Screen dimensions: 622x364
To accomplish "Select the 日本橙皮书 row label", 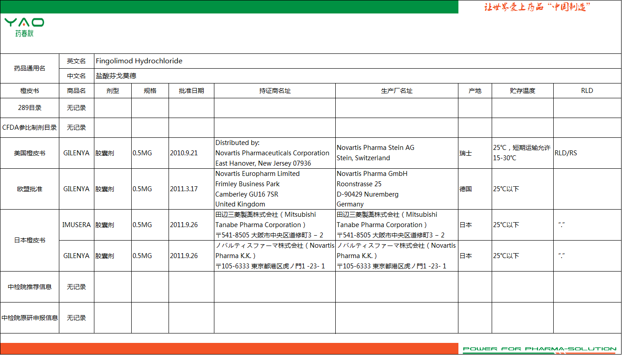I will point(30,240).
